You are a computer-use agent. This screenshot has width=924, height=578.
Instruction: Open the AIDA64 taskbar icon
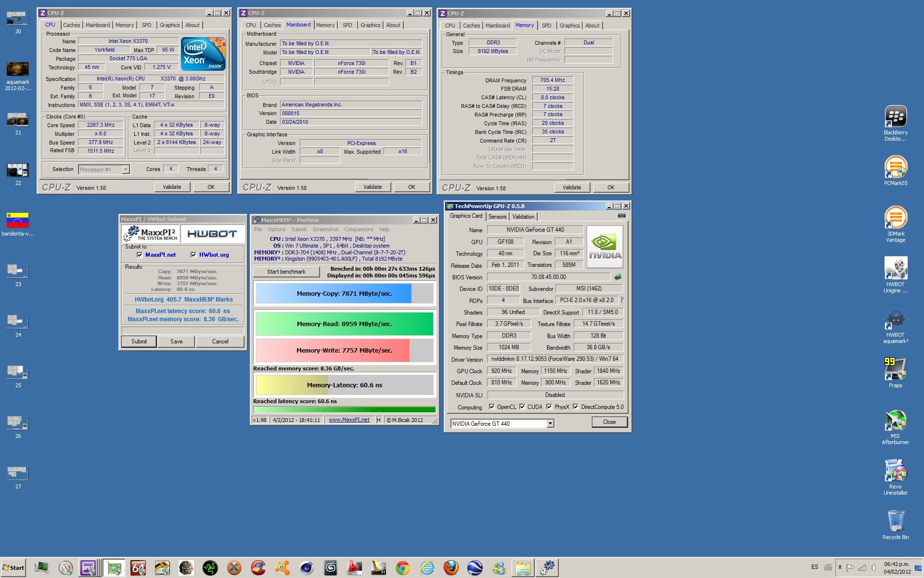click(138, 568)
